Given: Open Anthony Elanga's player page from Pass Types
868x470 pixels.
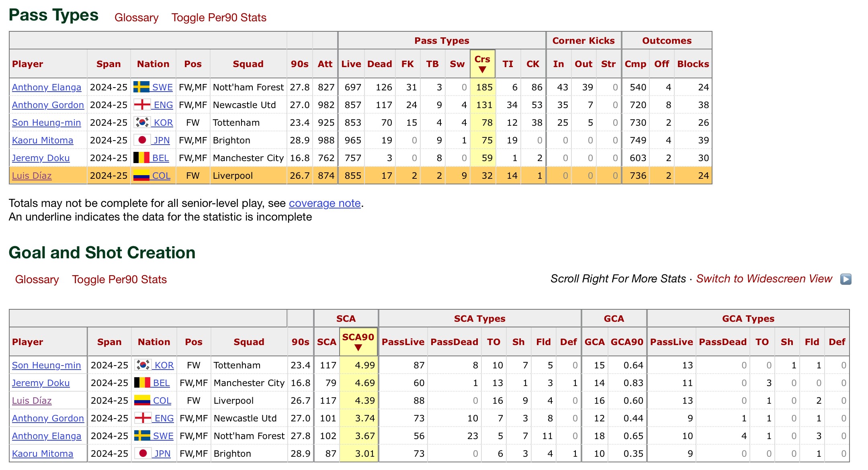Looking at the screenshot, I should (47, 87).
